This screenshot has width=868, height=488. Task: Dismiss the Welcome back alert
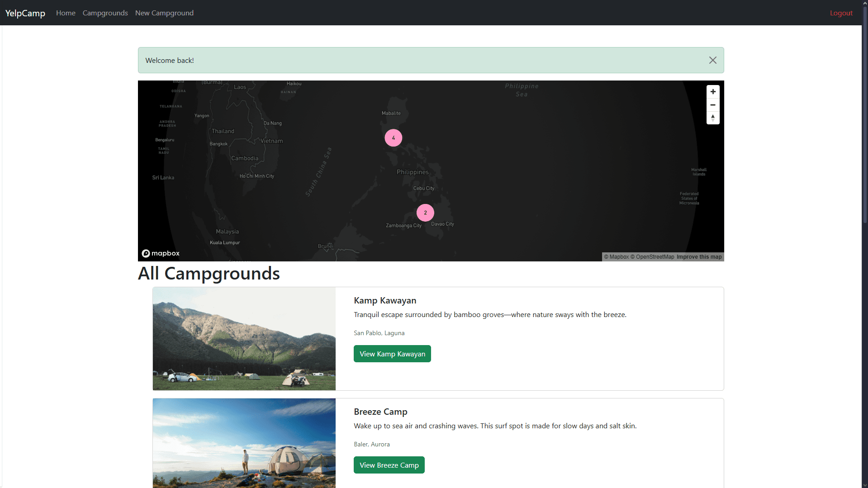[712, 60]
